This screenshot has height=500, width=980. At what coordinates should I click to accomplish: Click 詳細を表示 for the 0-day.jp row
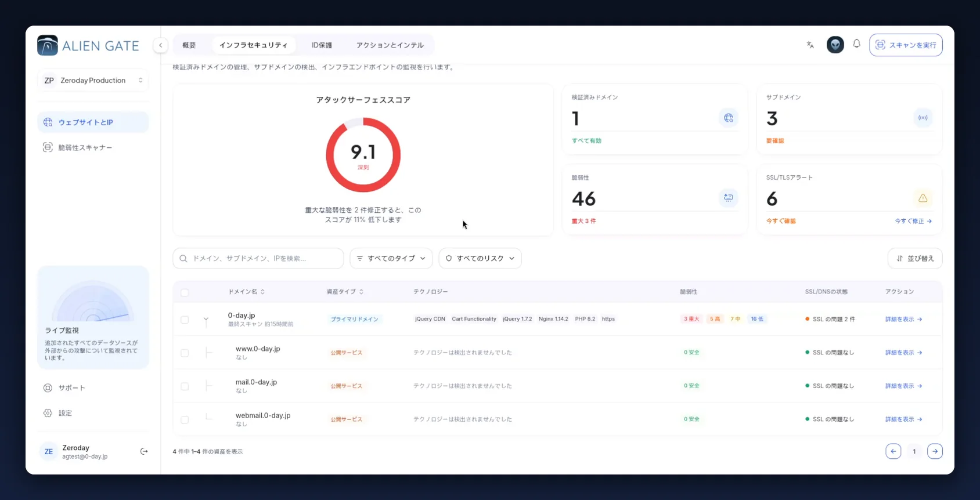click(x=903, y=319)
